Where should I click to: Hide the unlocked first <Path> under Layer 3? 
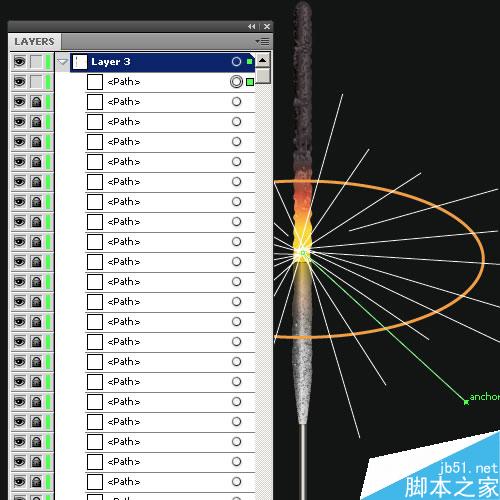(x=20, y=82)
